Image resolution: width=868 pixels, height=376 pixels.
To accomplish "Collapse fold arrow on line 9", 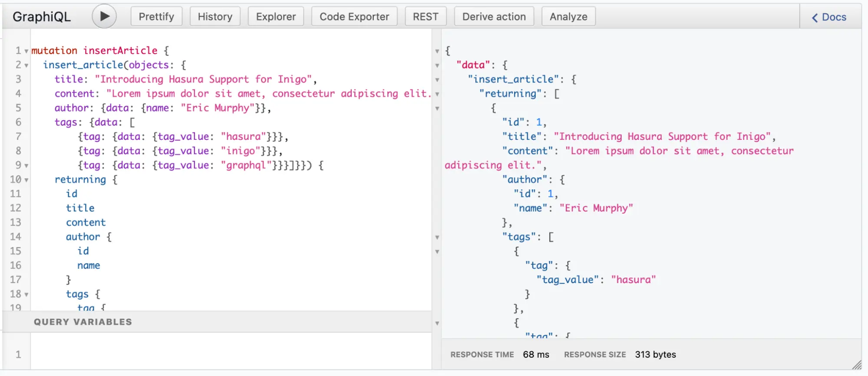I will tap(26, 166).
